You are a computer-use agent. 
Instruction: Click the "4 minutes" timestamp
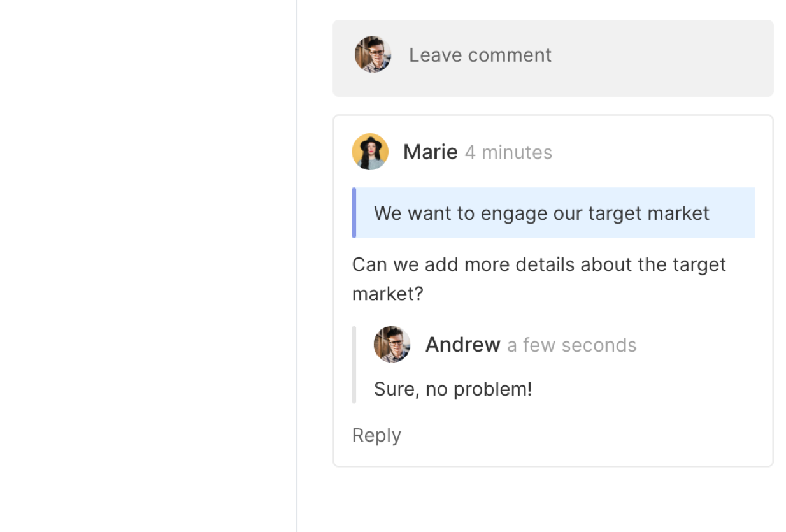click(x=508, y=153)
